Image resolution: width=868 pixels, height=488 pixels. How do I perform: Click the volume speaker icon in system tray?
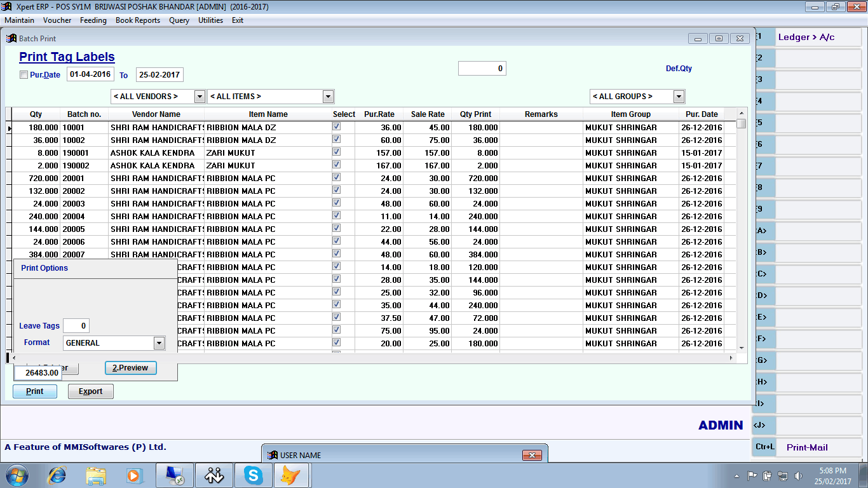click(x=797, y=475)
